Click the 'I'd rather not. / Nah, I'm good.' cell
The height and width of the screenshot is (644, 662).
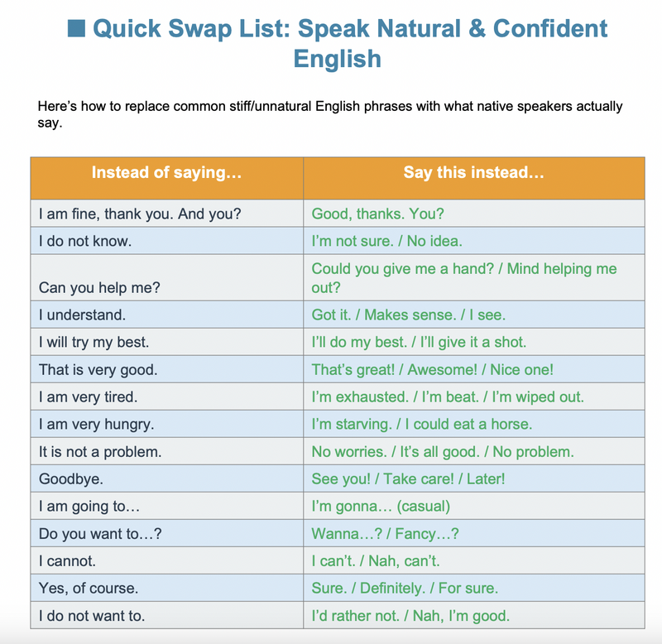click(x=473, y=615)
